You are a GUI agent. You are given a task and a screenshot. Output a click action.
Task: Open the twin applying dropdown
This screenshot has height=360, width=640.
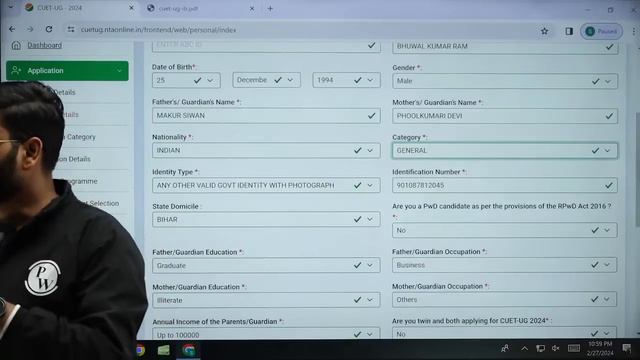[x=505, y=333]
